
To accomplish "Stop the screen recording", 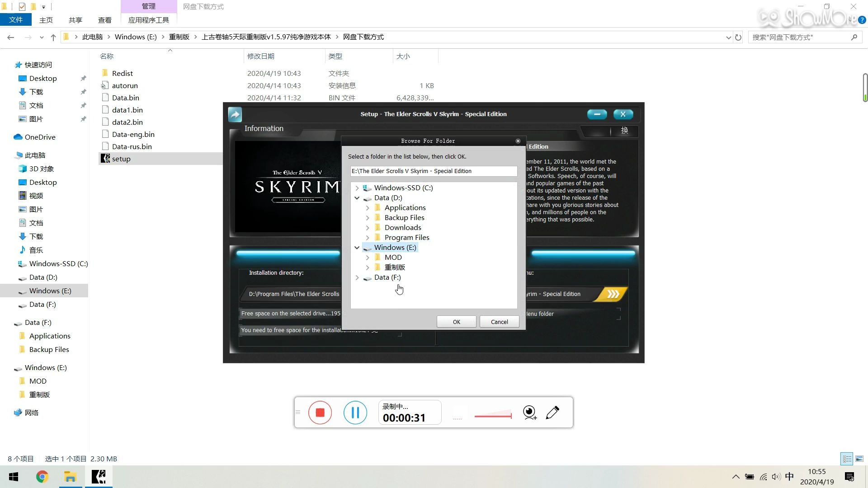I will 320,413.
